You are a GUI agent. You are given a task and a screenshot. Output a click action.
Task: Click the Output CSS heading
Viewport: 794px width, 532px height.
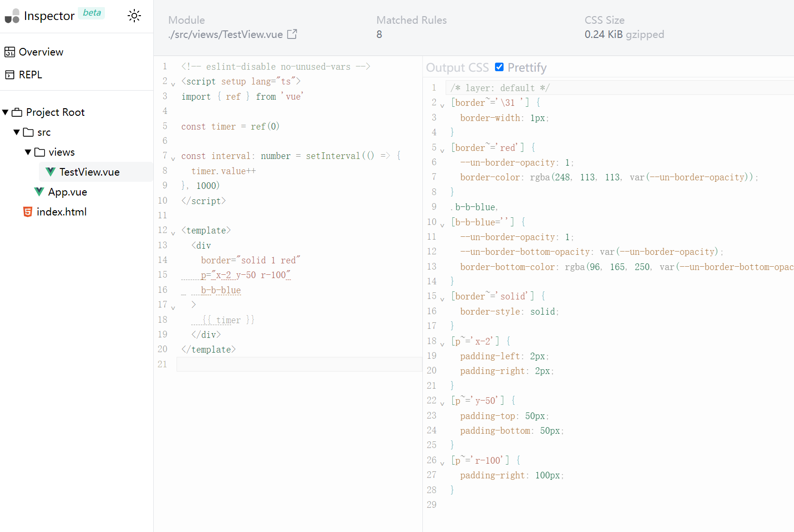point(458,67)
